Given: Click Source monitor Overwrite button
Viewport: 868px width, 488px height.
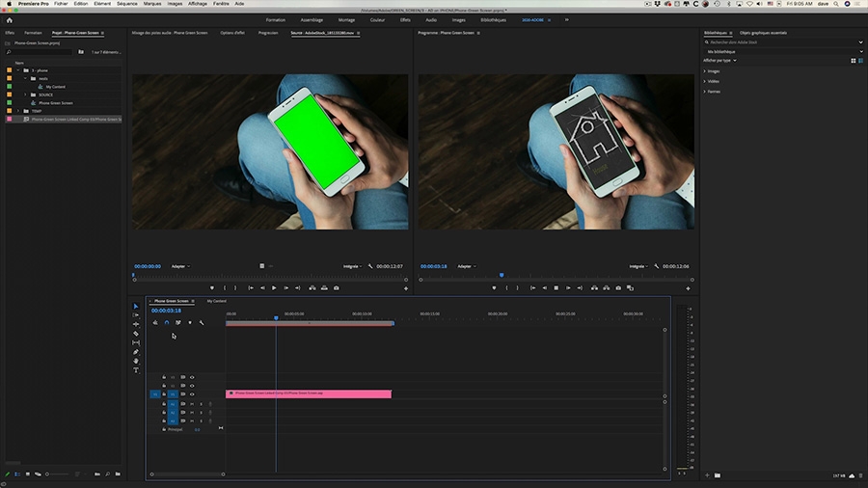Looking at the screenshot, I should pyautogui.click(x=324, y=287).
